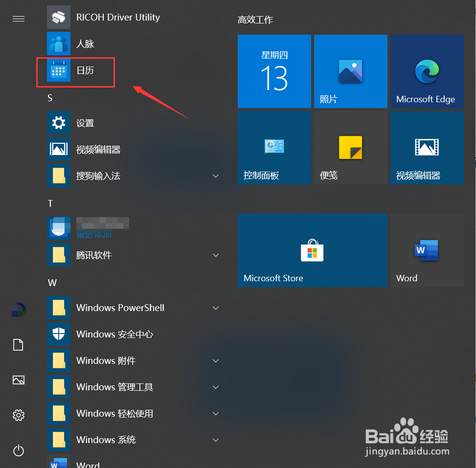
Task: Click the 搜狗输入法 folder icon
Action: pyautogui.click(x=59, y=176)
